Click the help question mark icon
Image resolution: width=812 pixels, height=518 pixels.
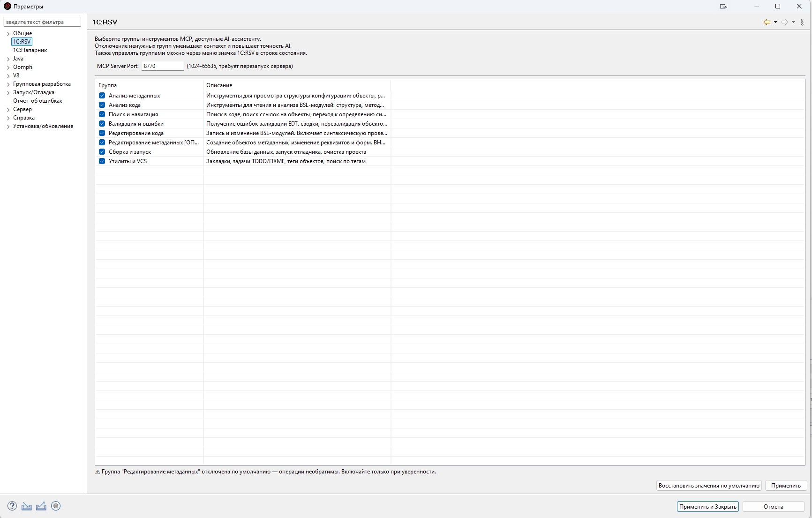pos(12,506)
